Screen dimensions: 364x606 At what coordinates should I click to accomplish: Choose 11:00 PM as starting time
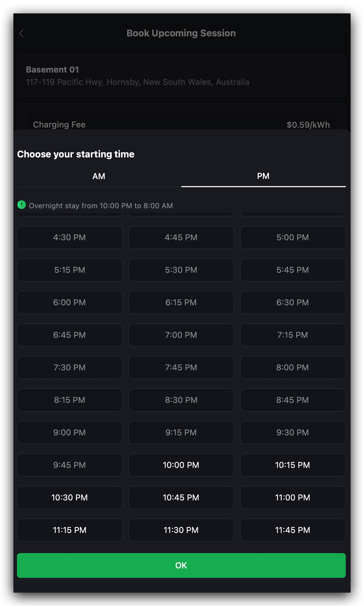click(293, 497)
